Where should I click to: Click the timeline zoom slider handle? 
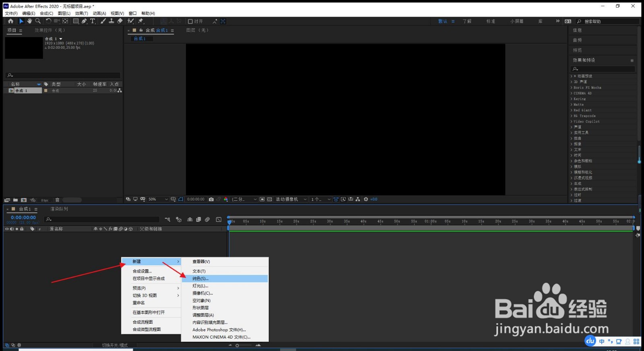point(237,345)
